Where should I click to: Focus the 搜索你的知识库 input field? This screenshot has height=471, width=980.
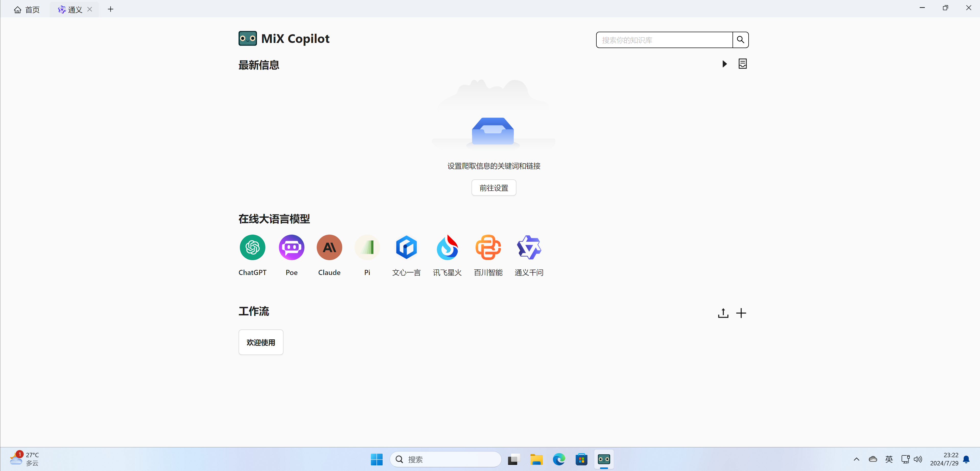(x=664, y=40)
